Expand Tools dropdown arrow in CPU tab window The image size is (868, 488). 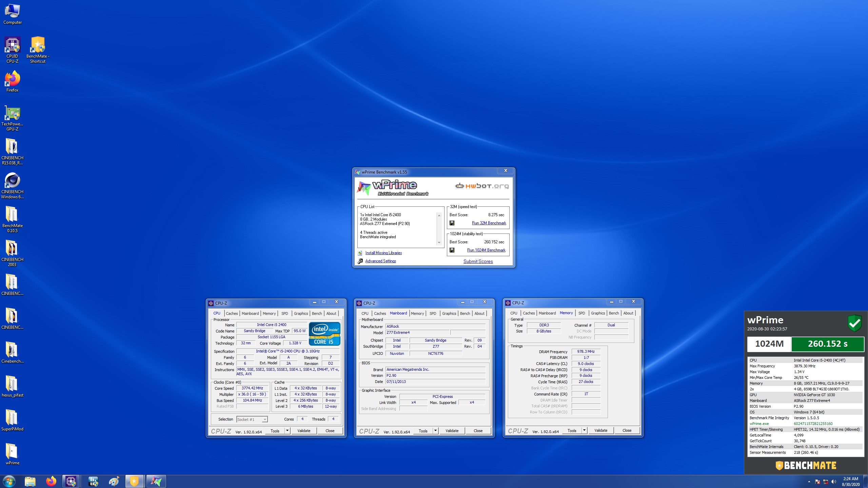[x=287, y=431]
